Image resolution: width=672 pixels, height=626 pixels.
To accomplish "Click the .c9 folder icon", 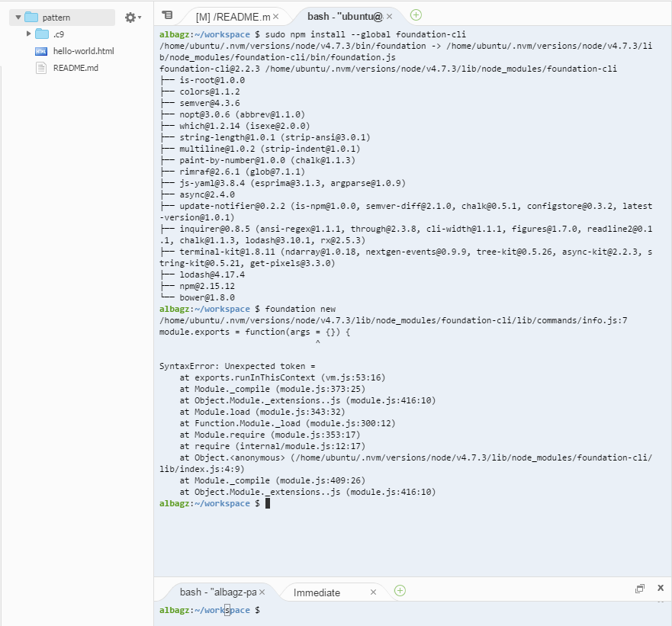I will pos(42,34).
